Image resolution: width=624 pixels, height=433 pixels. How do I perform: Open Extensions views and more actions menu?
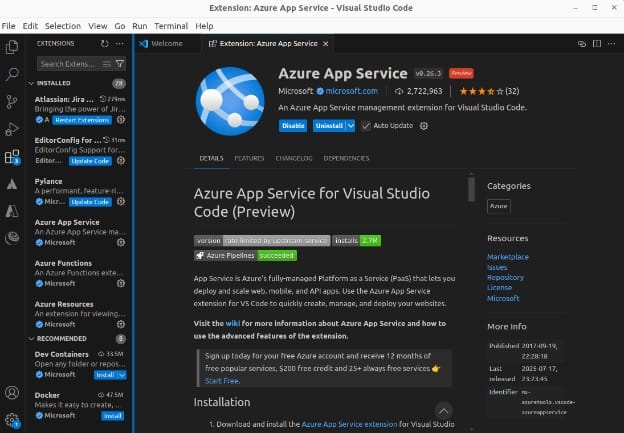pos(119,44)
